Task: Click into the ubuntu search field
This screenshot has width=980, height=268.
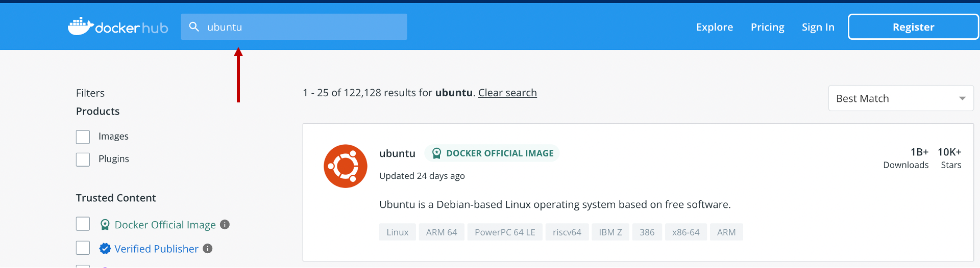Action: [x=294, y=26]
